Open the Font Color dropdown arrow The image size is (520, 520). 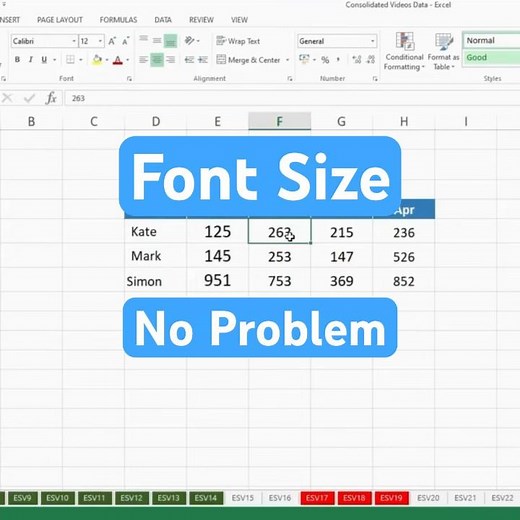tap(128, 60)
